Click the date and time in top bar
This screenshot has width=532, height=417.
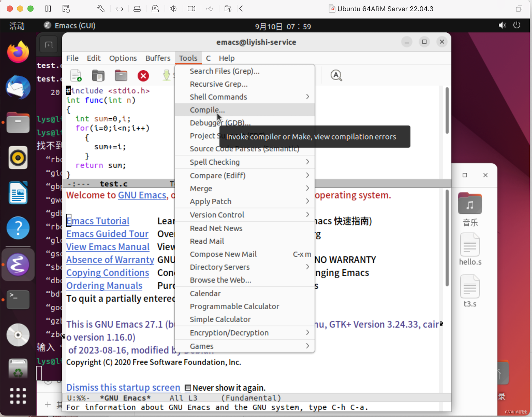(283, 26)
